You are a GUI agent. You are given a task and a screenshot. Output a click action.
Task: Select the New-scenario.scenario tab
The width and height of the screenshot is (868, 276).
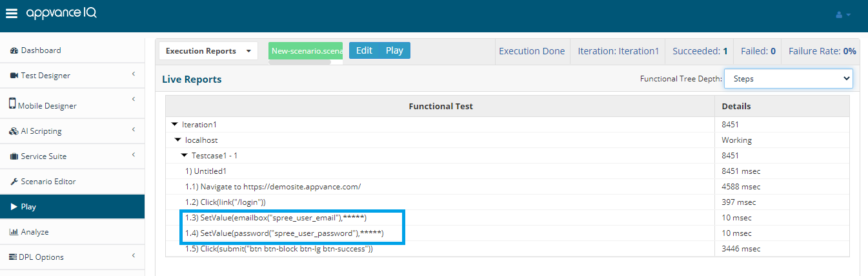pyautogui.click(x=306, y=51)
